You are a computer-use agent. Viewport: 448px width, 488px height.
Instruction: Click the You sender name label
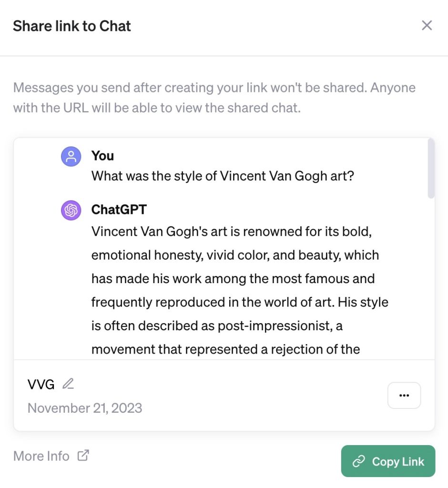click(102, 156)
